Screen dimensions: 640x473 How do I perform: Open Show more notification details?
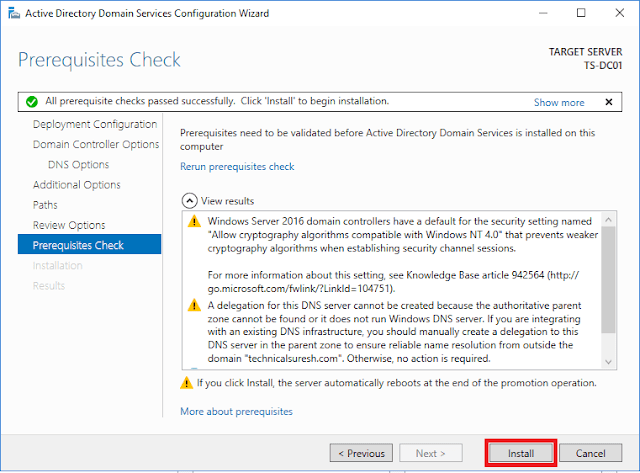tap(559, 102)
